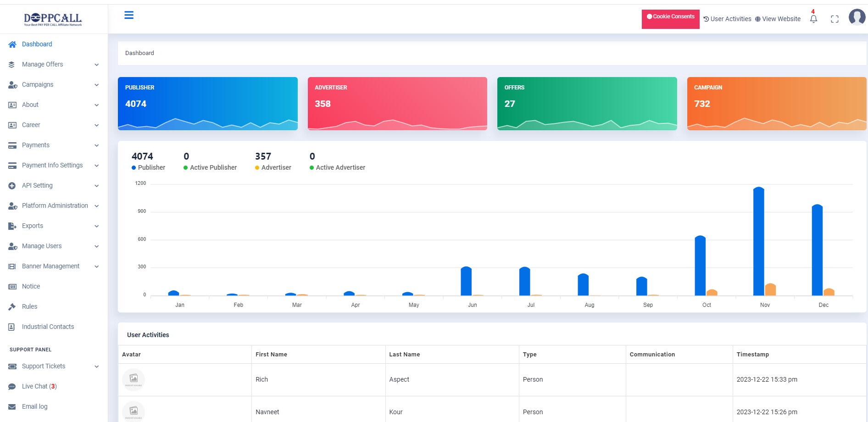The image size is (868, 422).
Task: Toggle Publisher series in chart legend
Action: [148, 167]
